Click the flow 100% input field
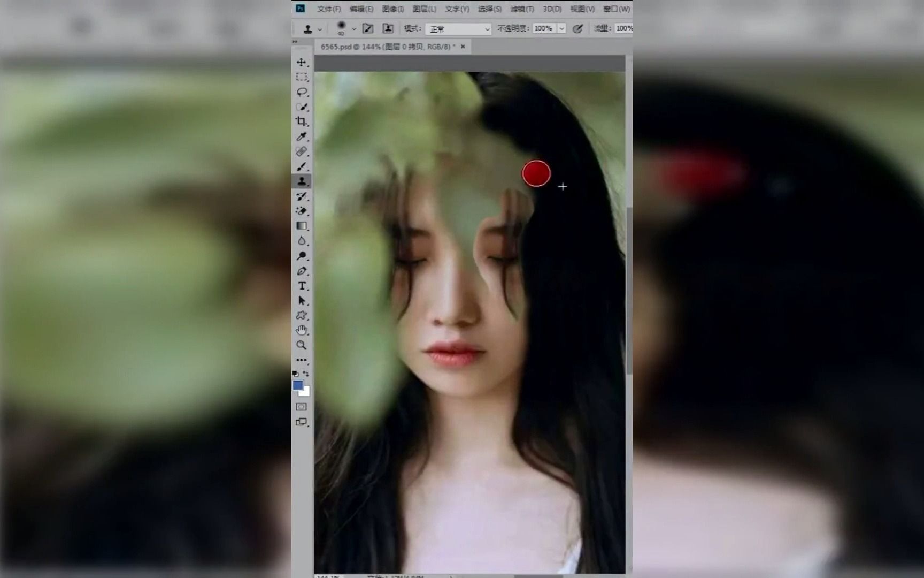This screenshot has height=578, width=924. (x=623, y=28)
